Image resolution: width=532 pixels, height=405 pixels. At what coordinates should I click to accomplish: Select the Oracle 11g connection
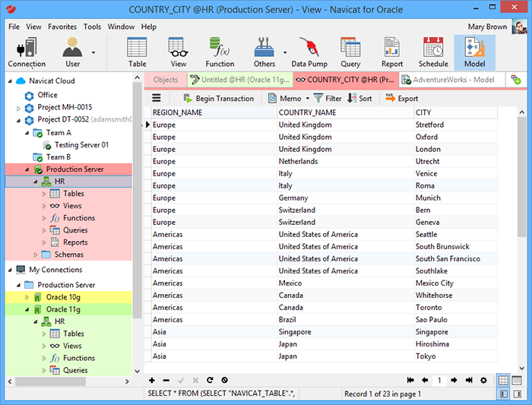tap(63, 309)
